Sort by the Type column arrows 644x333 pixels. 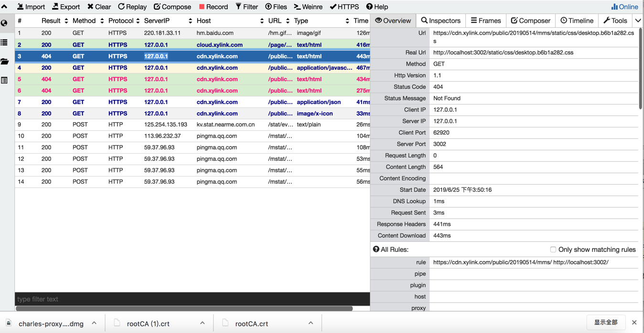pyautogui.click(x=347, y=21)
